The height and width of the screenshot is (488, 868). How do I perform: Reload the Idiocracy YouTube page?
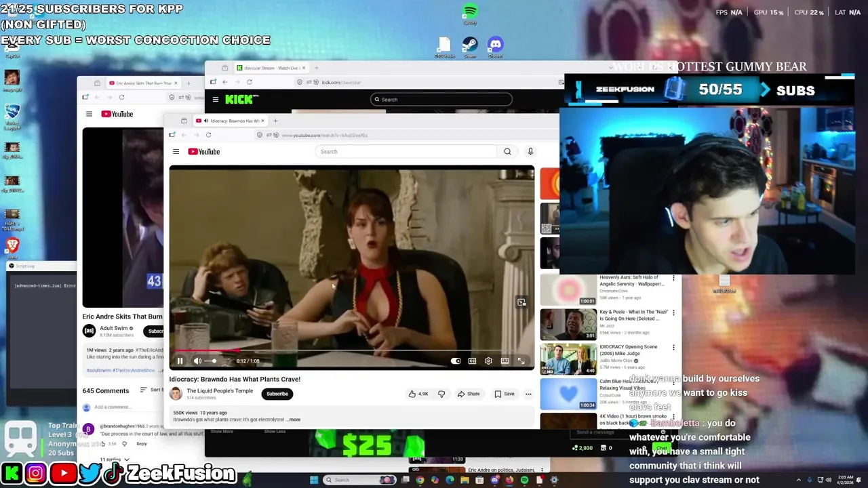click(x=208, y=135)
